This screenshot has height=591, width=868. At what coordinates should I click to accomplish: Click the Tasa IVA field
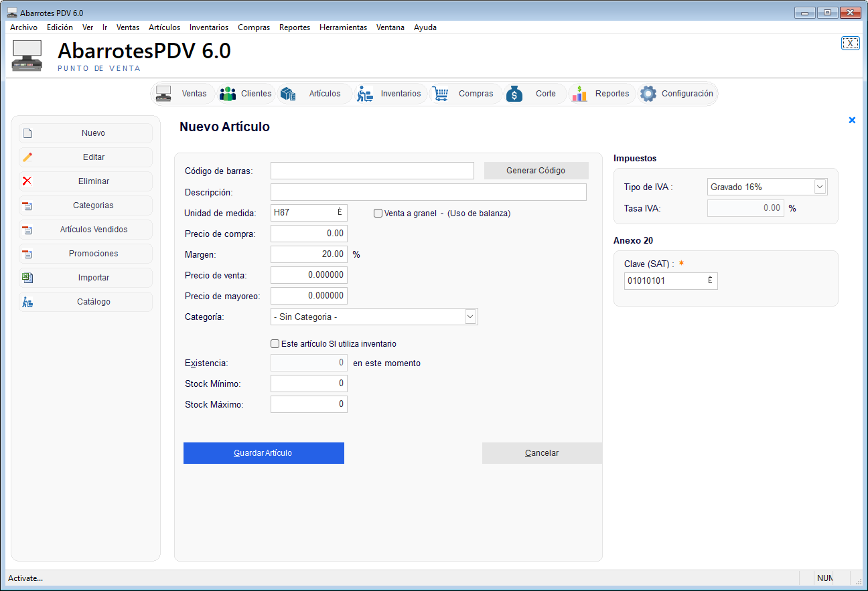(x=745, y=208)
